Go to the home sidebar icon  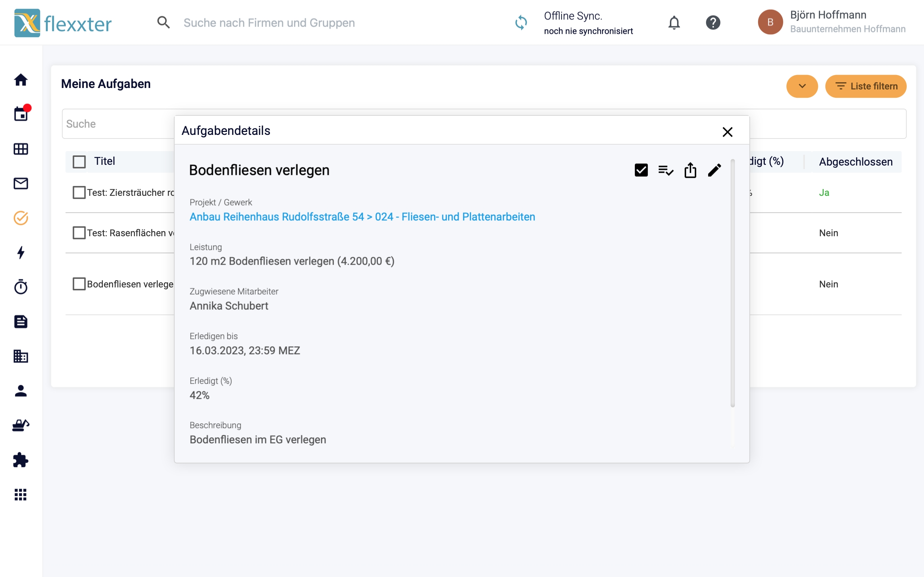(21, 80)
